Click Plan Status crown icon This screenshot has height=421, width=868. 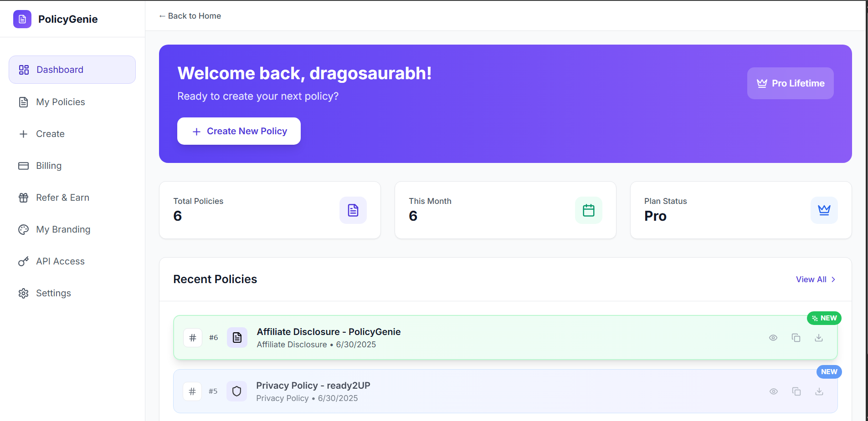click(824, 210)
